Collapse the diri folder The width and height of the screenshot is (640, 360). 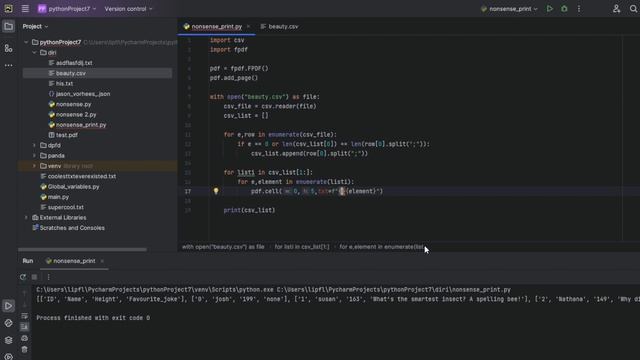pyautogui.click(x=34, y=53)
